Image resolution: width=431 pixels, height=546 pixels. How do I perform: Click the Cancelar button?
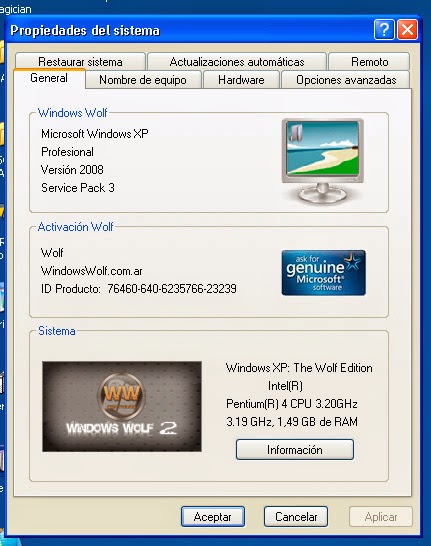[x=296, y=517]
